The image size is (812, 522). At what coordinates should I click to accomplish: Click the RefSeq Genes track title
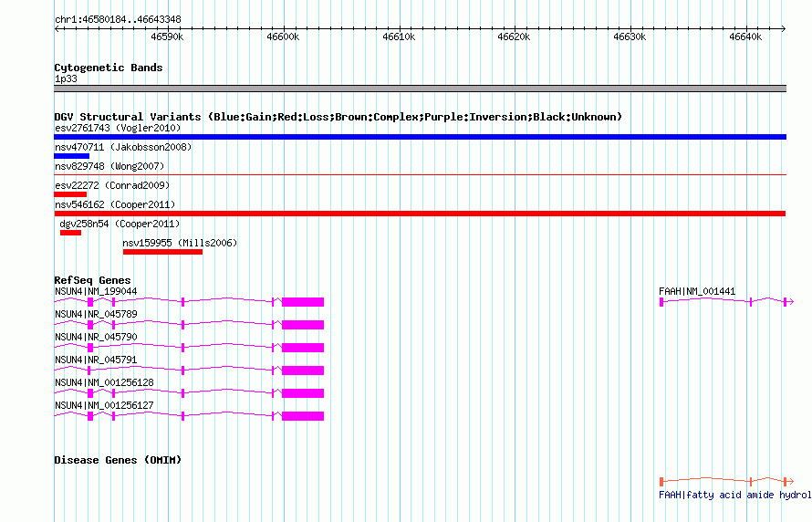pos(92,280)
